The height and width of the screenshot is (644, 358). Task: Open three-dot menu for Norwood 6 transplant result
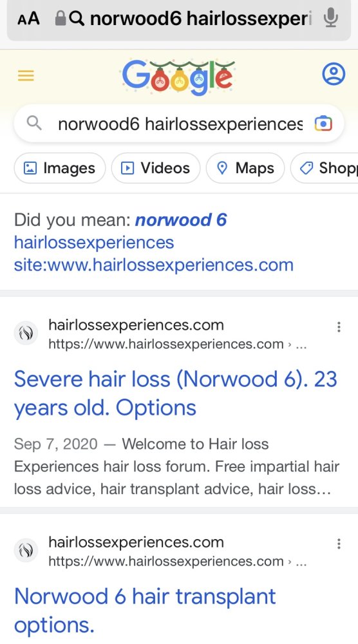pos(339,544)
